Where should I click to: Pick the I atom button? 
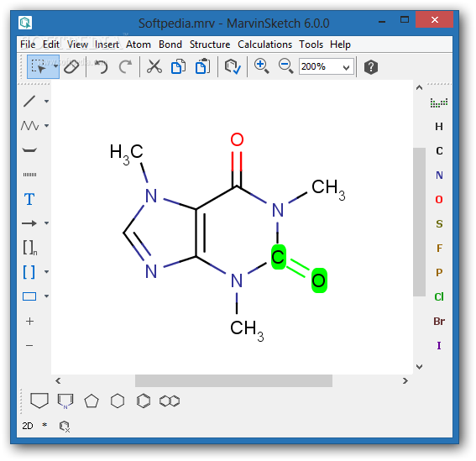439,345
